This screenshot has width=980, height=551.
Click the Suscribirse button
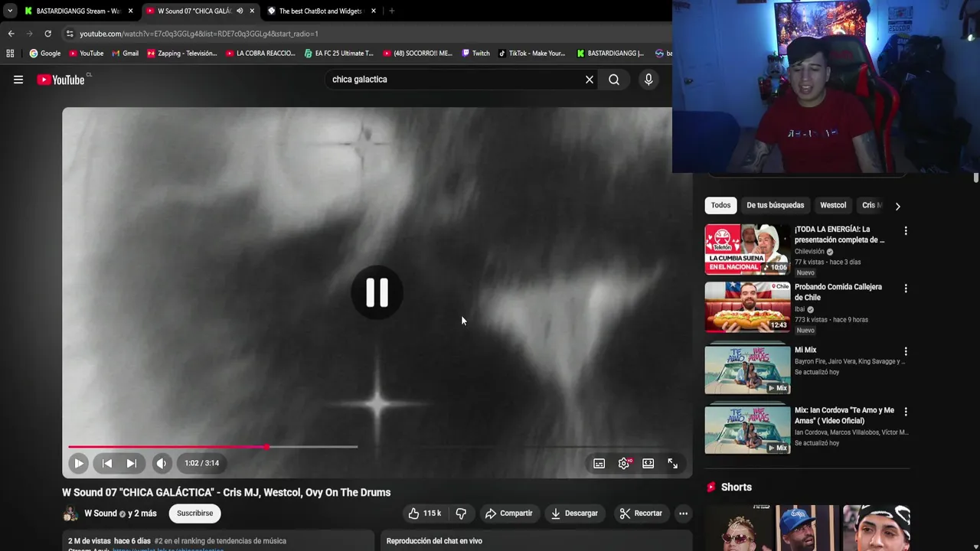pos(195,514)
